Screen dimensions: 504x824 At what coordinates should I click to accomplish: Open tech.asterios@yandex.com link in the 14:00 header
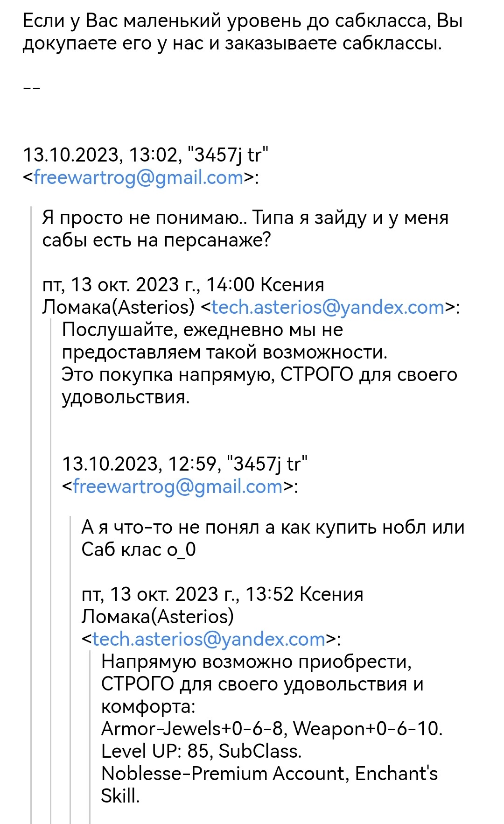click(328, 307)
